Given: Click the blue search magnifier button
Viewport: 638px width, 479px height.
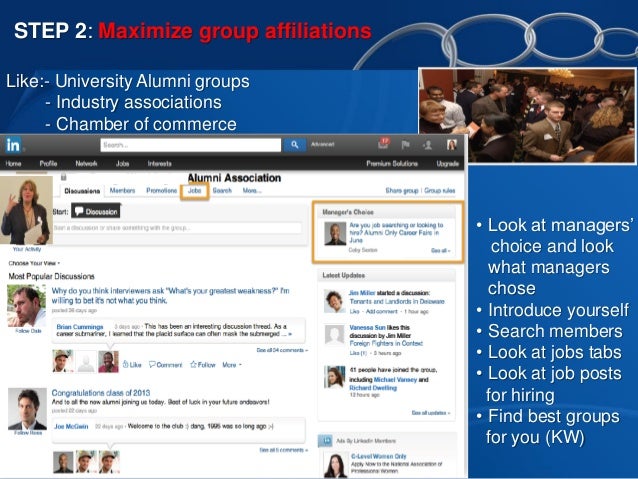Looking at the screenshot, I should (295, 144).
